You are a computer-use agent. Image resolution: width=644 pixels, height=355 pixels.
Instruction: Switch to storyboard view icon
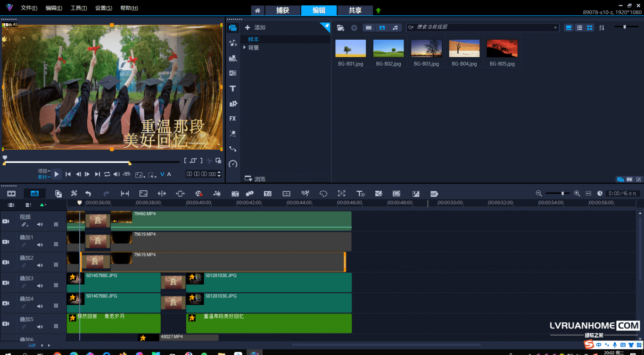(11, 194)
